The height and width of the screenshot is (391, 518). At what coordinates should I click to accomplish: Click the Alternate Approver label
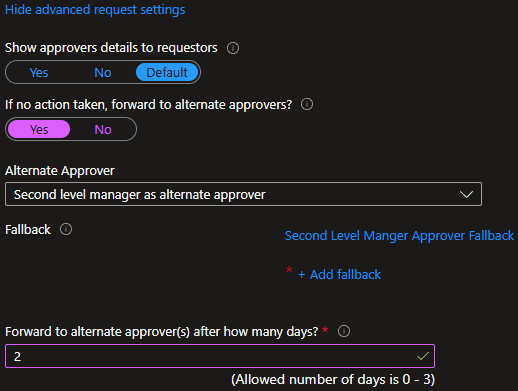pos(60,171)
